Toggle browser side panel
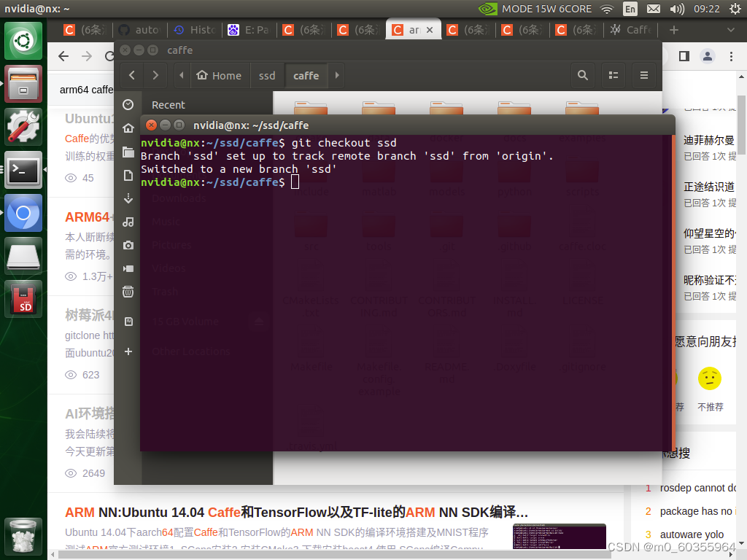Viewport: 747px width, 560px height. pyautogui.click(x=684, y=56)
